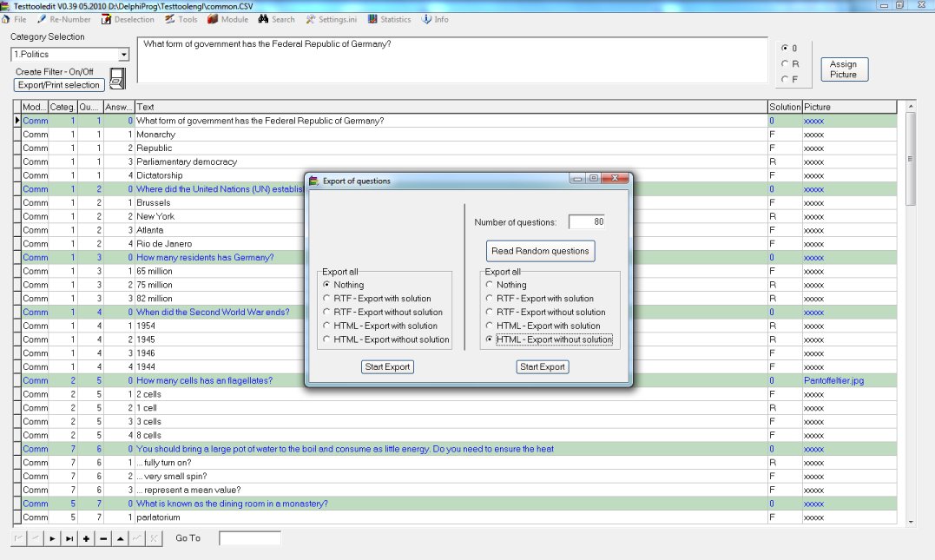Go to next record navigator button
The height and width of the screenshot is (560, 935).
point(52,538)
